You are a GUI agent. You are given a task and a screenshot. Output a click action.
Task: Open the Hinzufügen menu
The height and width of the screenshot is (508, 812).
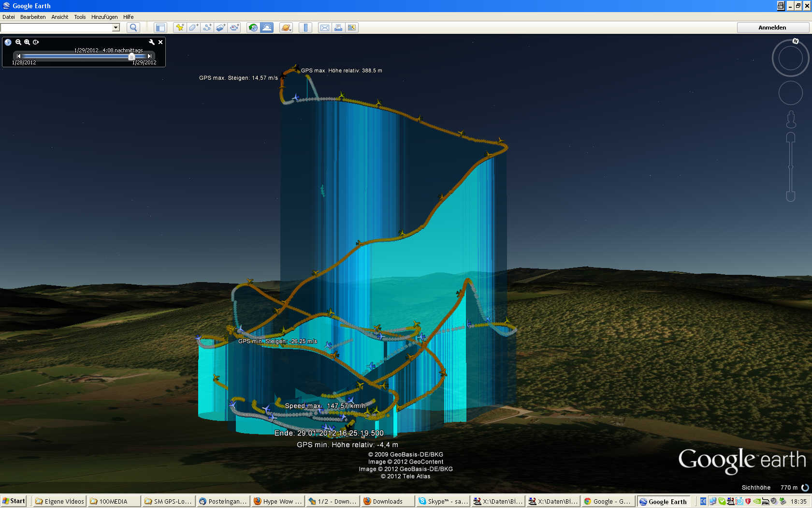[104, 17]
